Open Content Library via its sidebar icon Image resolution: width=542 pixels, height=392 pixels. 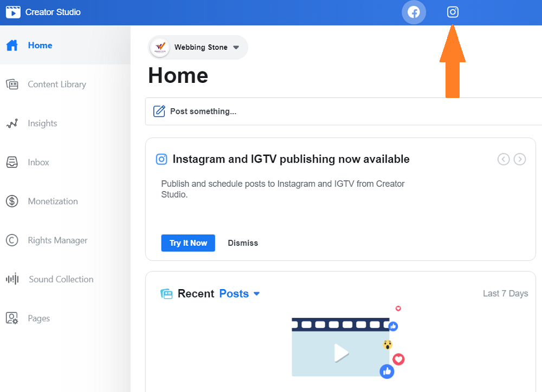coord(12,84)
